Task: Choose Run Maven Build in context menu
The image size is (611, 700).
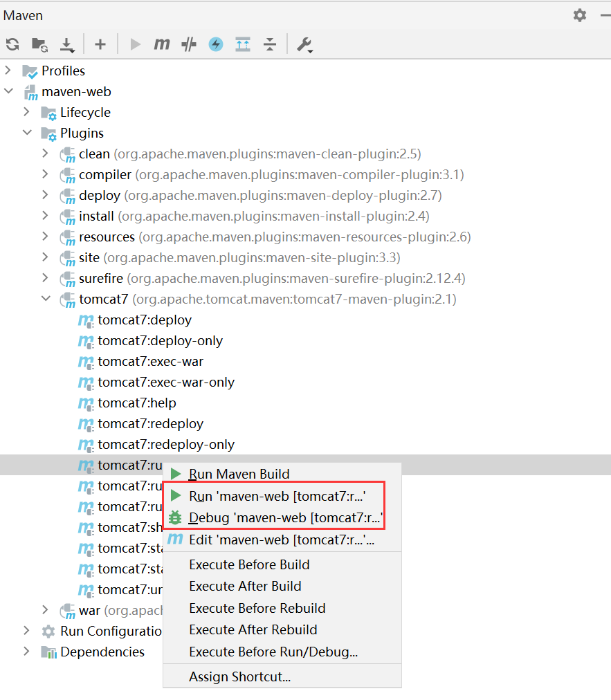Action: click(282, 474)
